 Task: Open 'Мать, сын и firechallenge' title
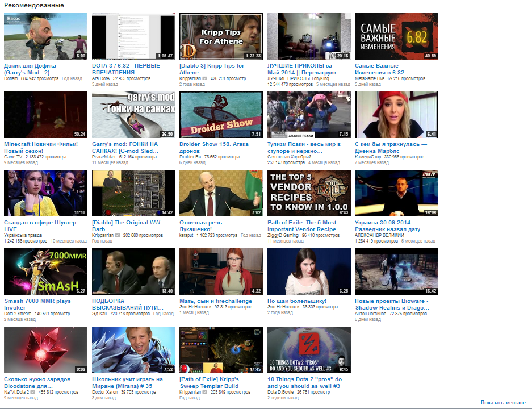pyautogui.click(x=216, y=301)
